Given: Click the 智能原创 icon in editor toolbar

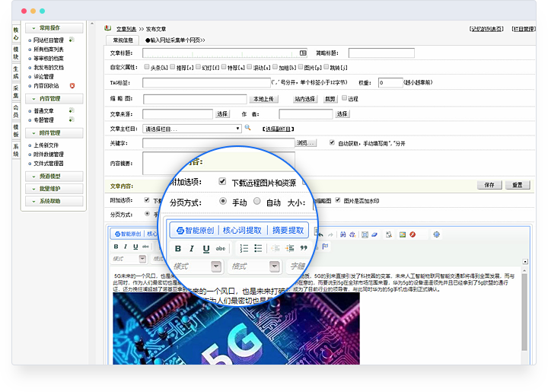Looking at the screenshot, I should (x=118, y=234).
